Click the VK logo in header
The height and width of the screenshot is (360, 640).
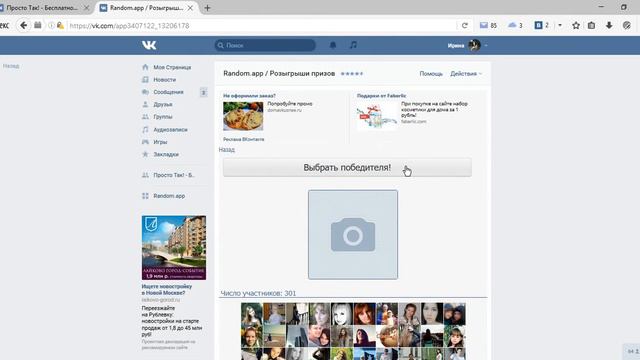click(149, 45)
